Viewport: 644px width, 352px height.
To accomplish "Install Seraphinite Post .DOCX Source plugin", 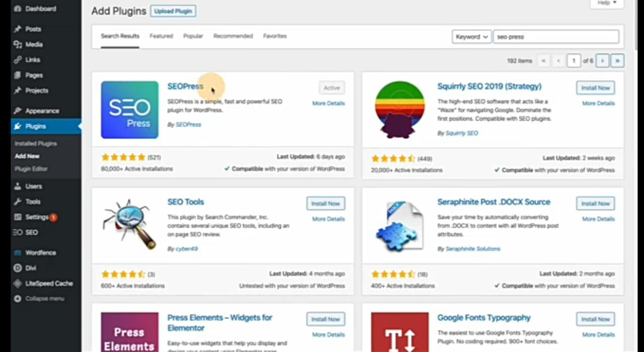I will 595,204.
